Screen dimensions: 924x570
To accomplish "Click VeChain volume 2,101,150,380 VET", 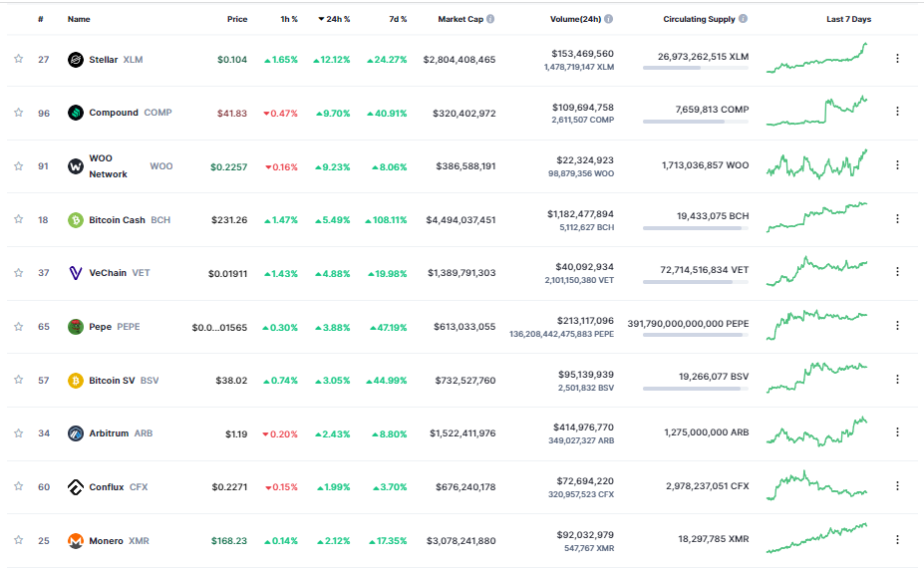I will click(x=579, y=280).
